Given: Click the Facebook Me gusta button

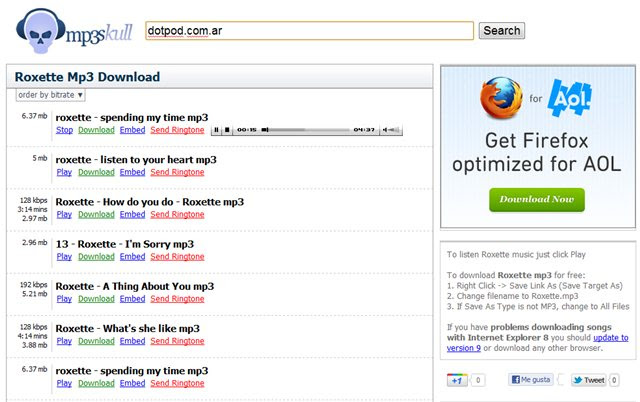Looking at the screenshot, I should (531, 380).
